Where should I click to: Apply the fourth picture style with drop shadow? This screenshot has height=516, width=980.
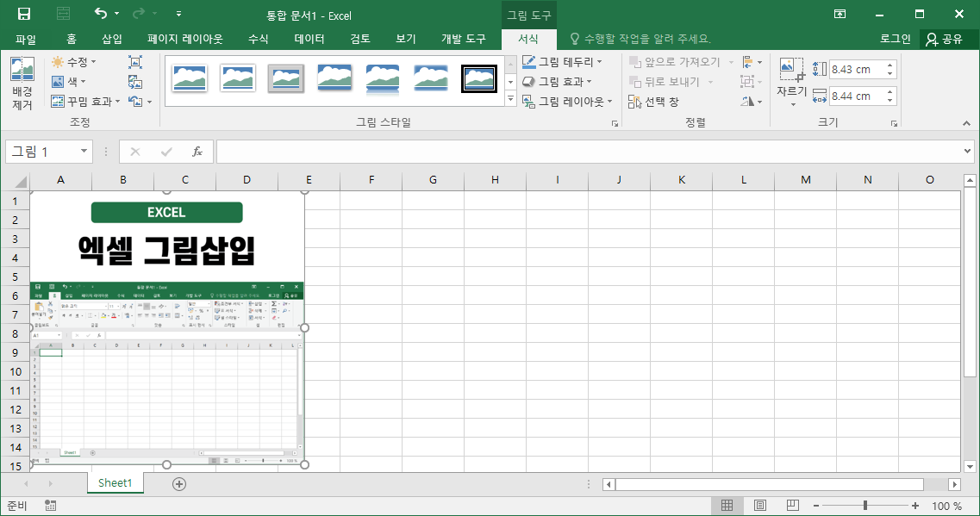[x=334, y=78]
